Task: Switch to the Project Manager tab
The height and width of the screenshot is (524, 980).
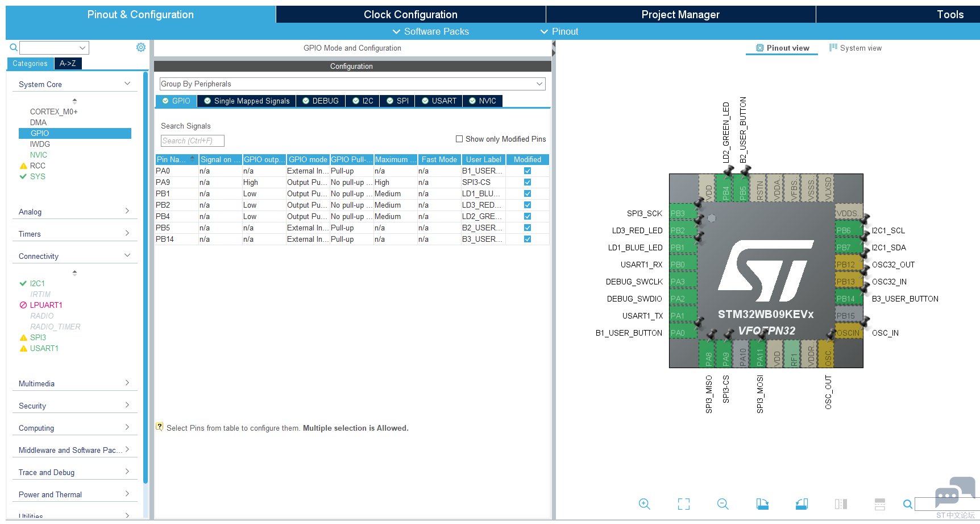Action: point(680,14)
